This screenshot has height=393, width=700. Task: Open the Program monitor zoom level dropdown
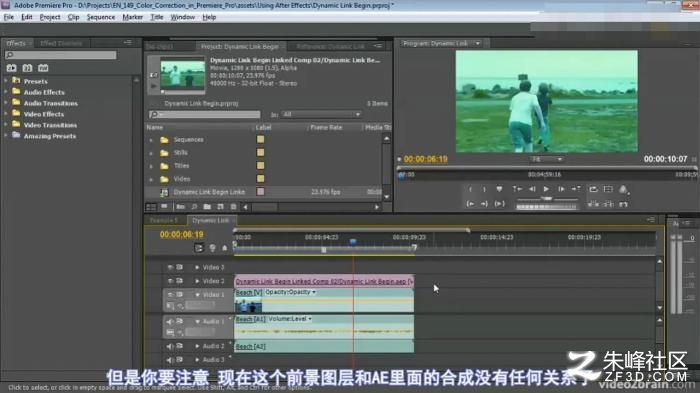[547, 159]
